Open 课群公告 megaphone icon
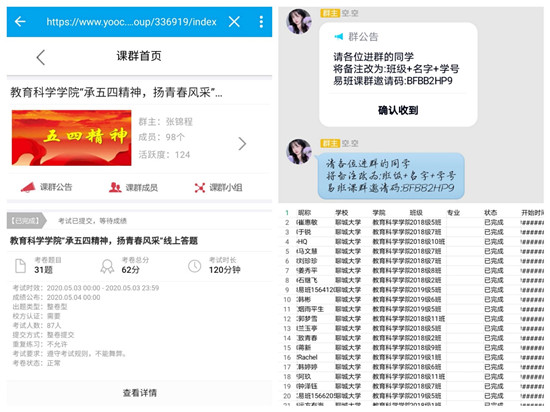Image resolution: width=550 pixels, height=412 pixels. click(x=28, y=188)
